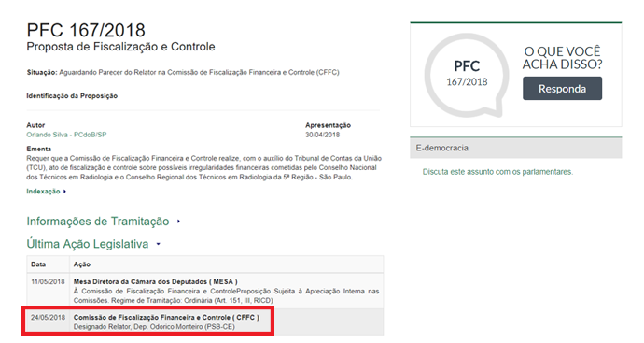This screenshot has width=644, height=343.
Task: Click the Designado Relator Odorico Monteiro text
Action: (x=154, y=327)
